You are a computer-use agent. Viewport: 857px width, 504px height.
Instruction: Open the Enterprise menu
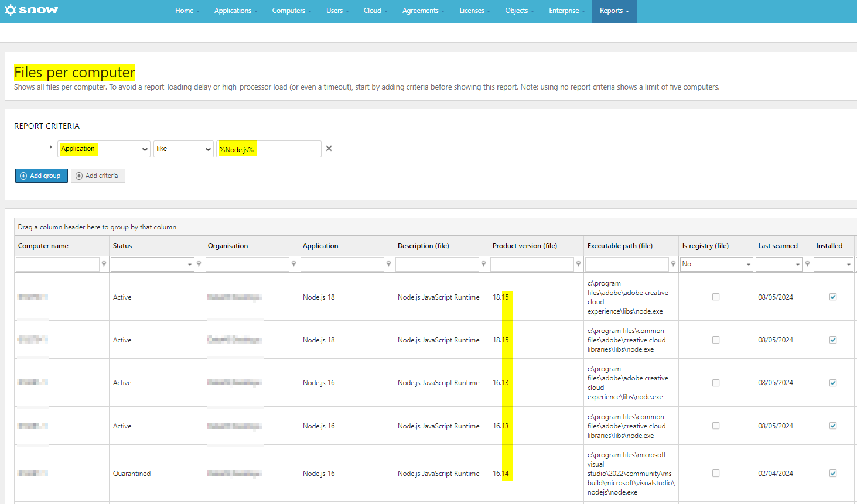(566, 11)
